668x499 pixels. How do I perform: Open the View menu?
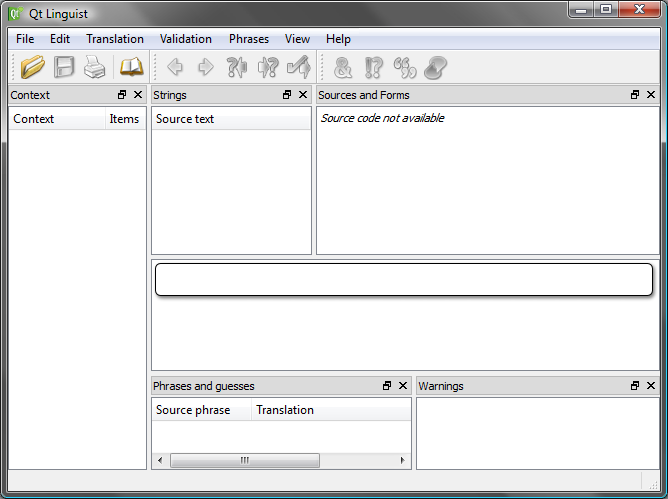(x=297, y=39)
